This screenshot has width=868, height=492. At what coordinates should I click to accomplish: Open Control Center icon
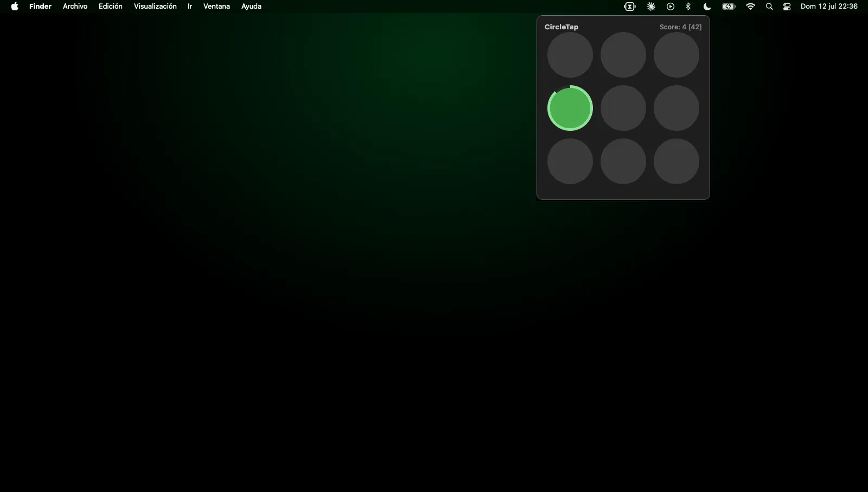787,7
